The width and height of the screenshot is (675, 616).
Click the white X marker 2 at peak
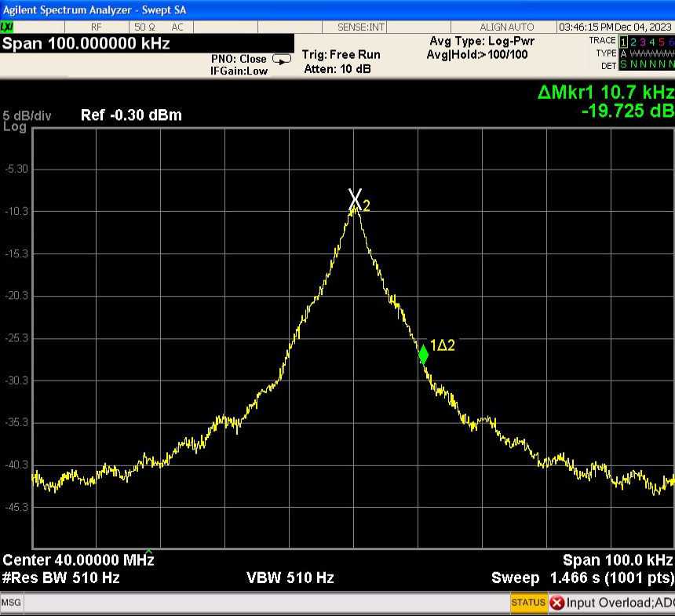pos(356,199)
